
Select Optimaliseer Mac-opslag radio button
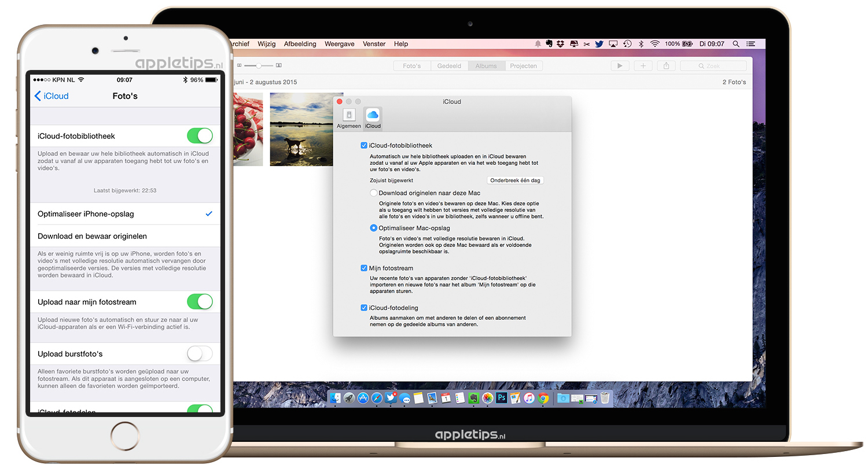374,228
